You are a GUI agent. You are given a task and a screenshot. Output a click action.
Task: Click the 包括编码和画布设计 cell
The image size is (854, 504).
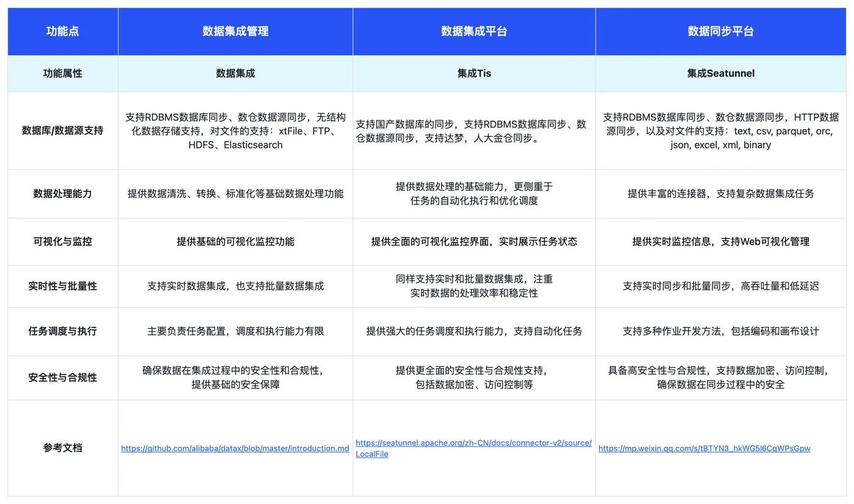pyautogui.click(x=721, y=332)
